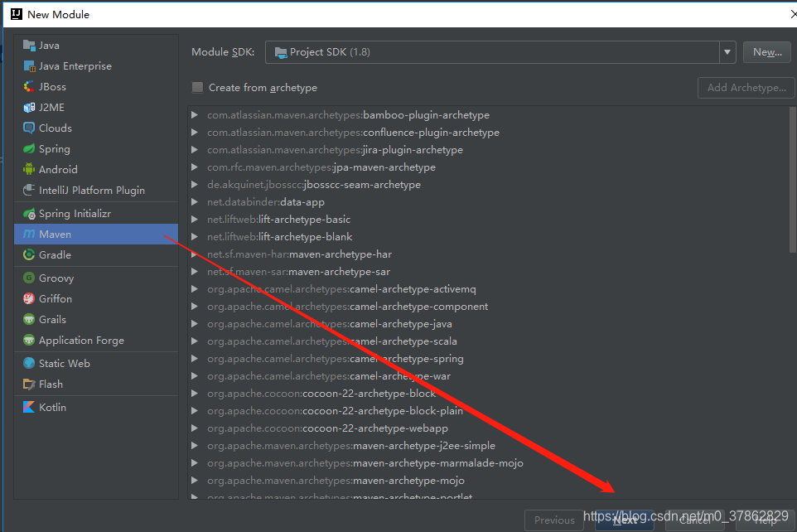Image resolution: width=797 pixels, height=532 pixels.
Task: Select camel-archetype-java row
Action: 488,323
